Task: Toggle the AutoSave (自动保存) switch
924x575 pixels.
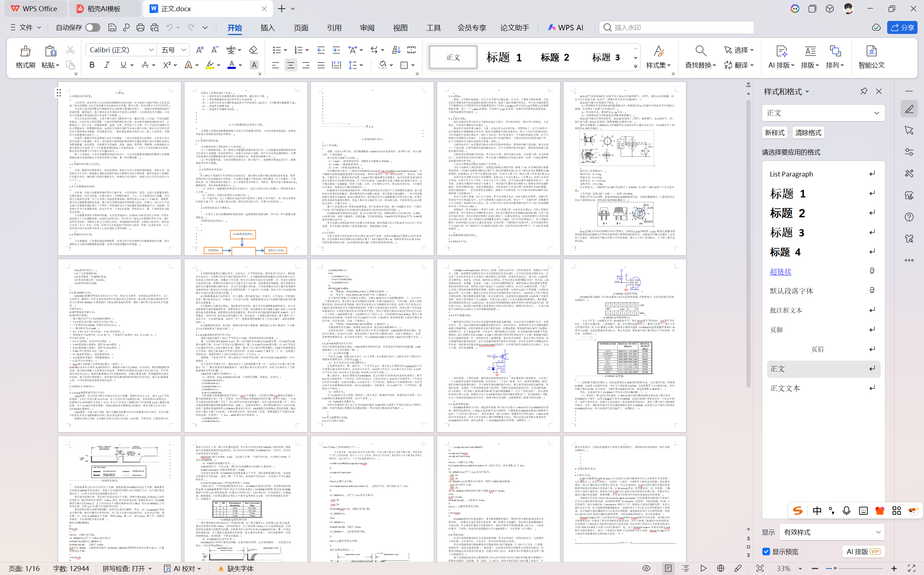Action: (92, 27)
